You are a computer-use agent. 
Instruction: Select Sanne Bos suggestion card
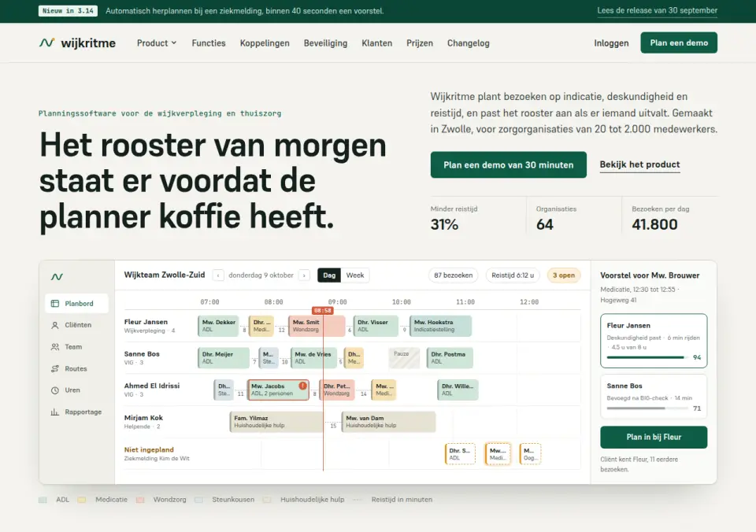[654, 396]
